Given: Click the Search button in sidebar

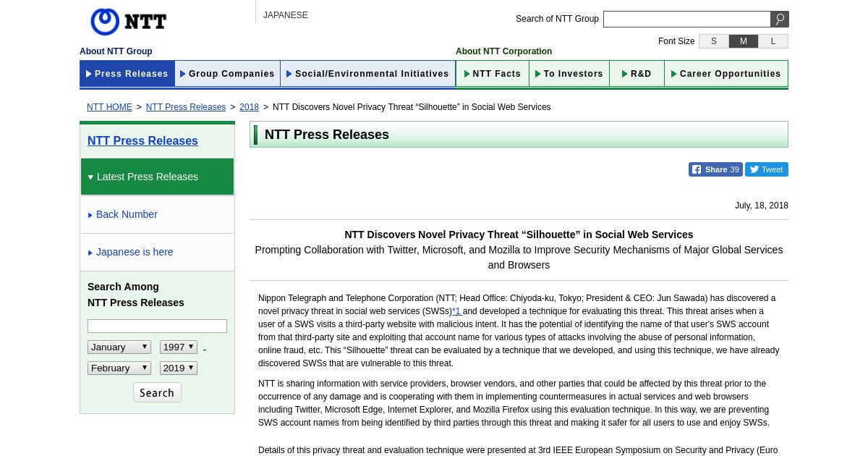Looking at the screenshot, I should point(157,392).
